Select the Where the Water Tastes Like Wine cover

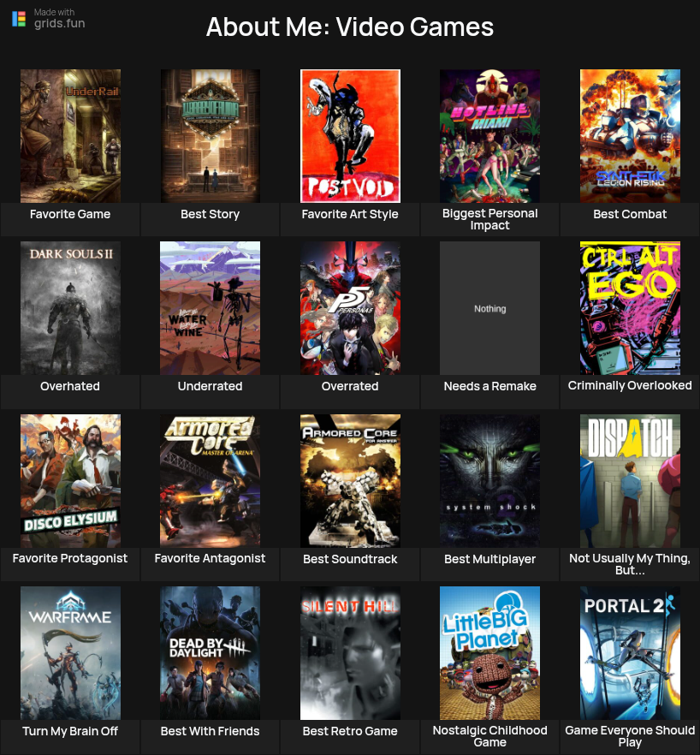point(211,308)
